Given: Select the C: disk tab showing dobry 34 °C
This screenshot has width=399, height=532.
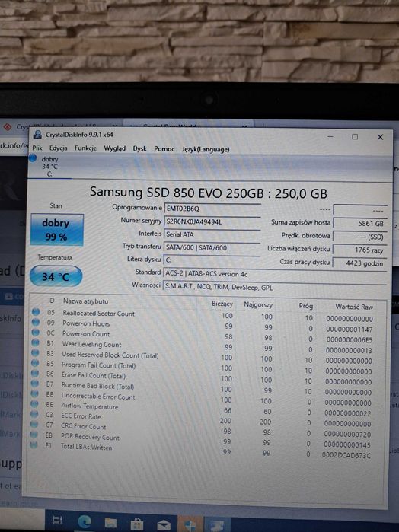Looking at the screenshot, I should coord(49,166).
